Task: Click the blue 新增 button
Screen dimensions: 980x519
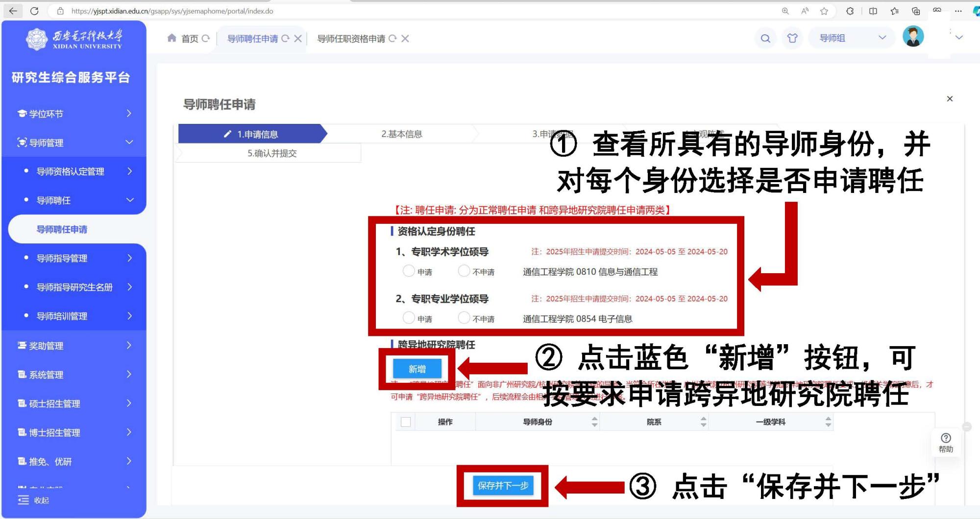Action: (417, 369)
